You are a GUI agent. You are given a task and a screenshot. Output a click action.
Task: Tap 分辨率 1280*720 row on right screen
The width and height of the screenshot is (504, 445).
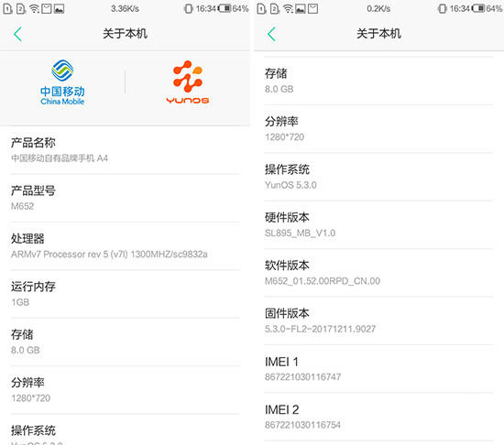coord(379,129)
